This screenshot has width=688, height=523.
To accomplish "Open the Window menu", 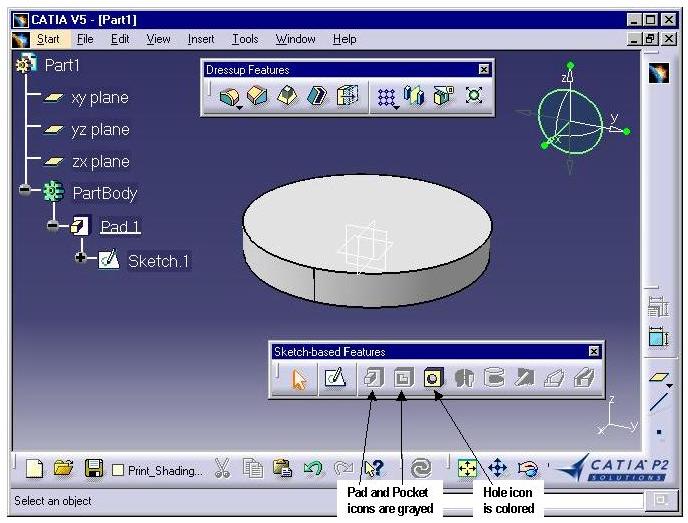I will pos(295,39).
